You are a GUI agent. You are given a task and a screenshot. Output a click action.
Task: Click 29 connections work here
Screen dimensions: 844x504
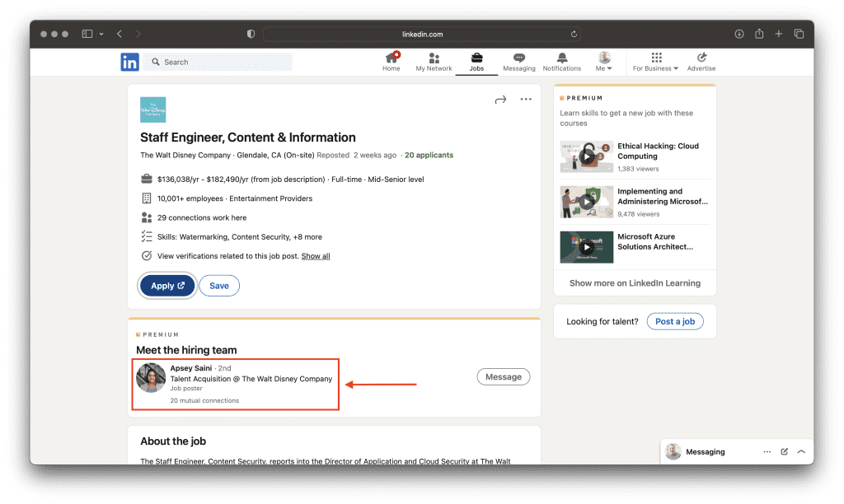coord(202,218)
